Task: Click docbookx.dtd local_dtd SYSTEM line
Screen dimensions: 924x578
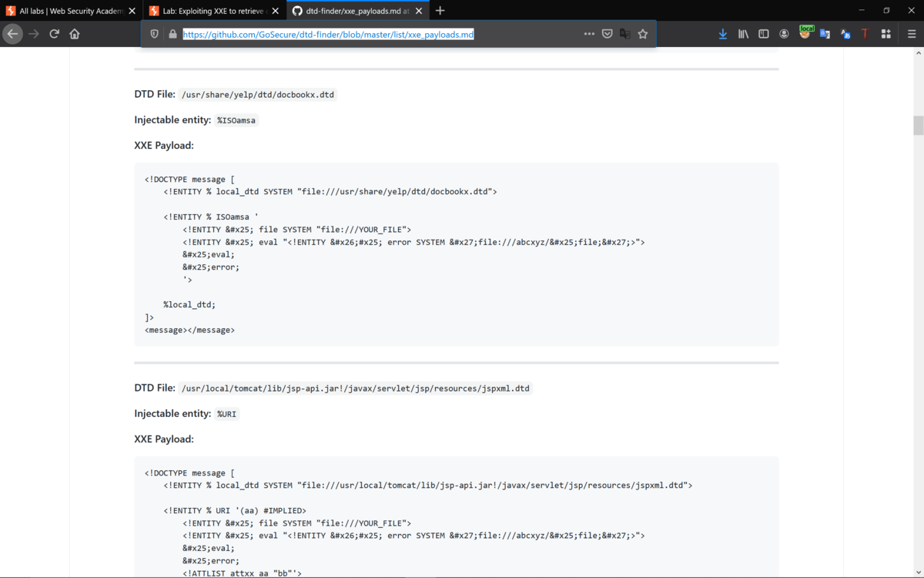Action: click(330, 192)
